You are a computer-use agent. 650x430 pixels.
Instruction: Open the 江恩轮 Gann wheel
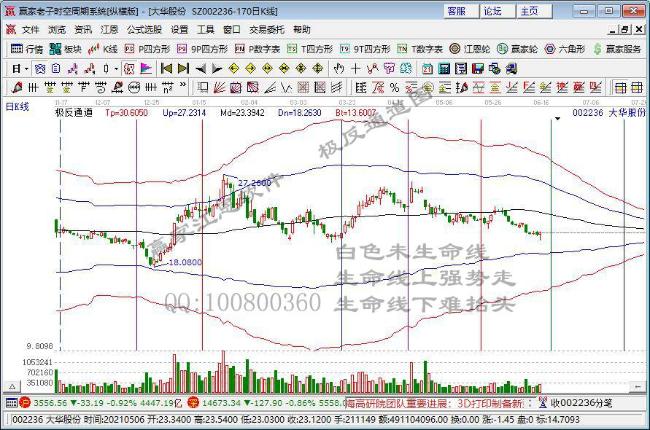tap(470, 49)
